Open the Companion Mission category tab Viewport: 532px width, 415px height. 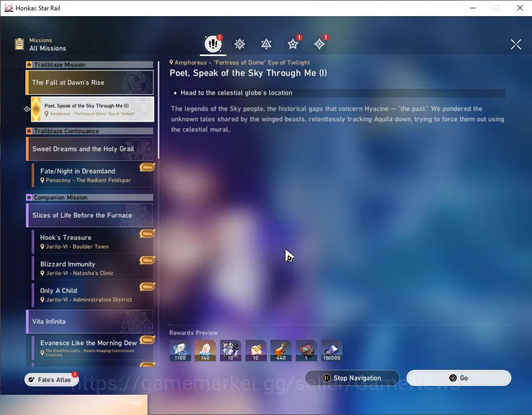pyautogui.click(x=293, y=44)
